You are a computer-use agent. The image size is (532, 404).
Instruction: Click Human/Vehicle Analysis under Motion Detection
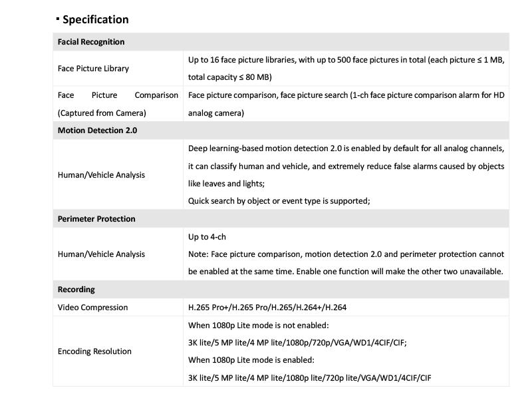[x=101, y=175]
